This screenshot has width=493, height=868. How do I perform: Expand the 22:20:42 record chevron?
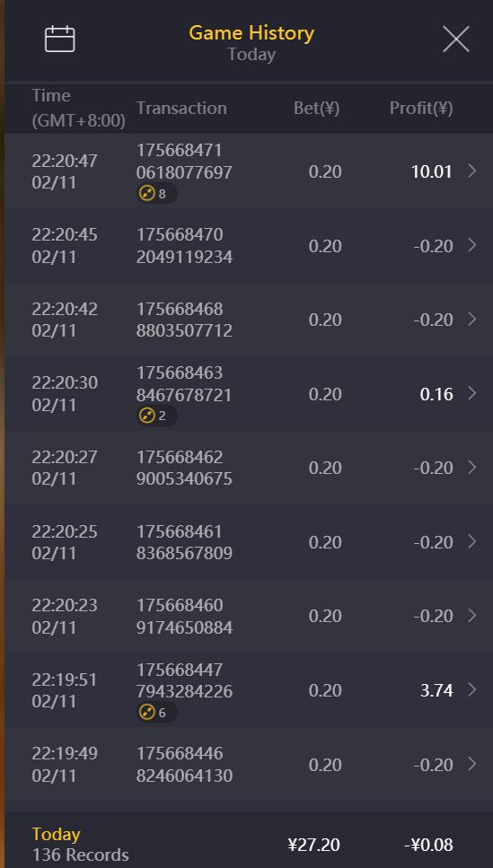click(472, 320)
